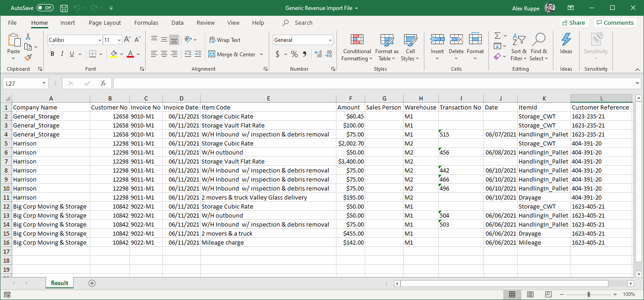The height and width of the screenshot is (300, 644).
Task: Switch to the Page Layout tab
Action: point(105,23)
